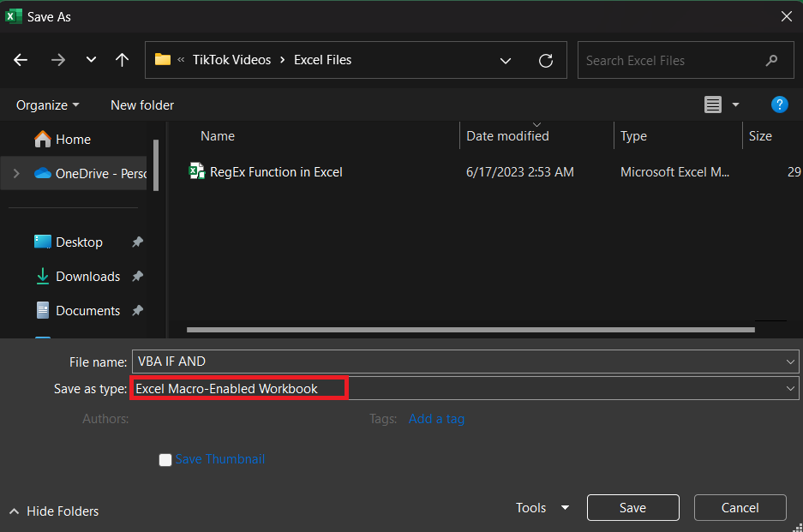Screen dimensions: 803x532
Task: Open the File name dropdown arrow
Action: [790, 362]
